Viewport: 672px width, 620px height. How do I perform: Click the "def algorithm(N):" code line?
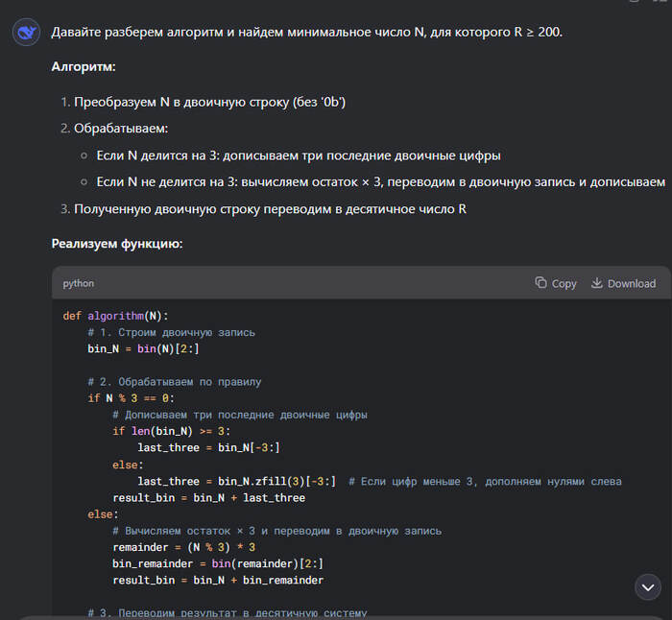(x=115, y=316)
